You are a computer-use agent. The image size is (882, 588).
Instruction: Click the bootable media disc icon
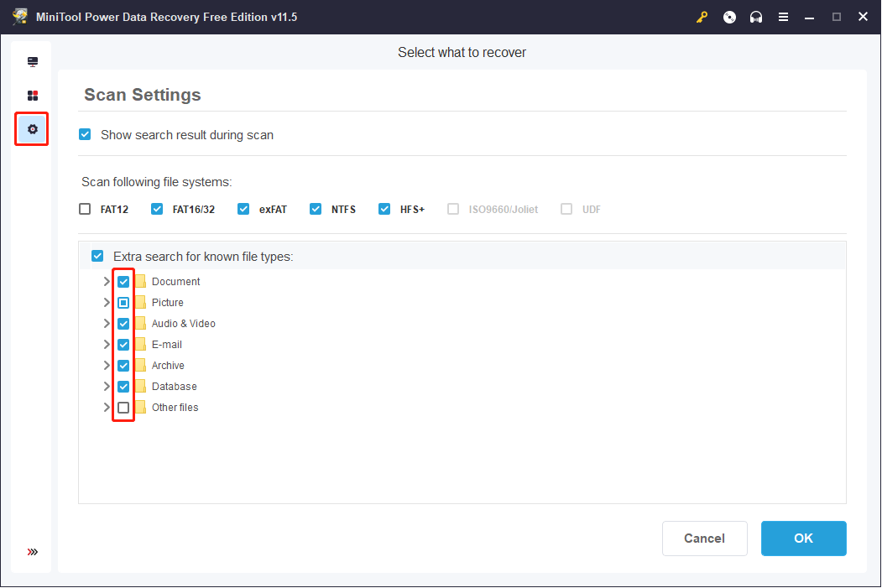point(729,17)
